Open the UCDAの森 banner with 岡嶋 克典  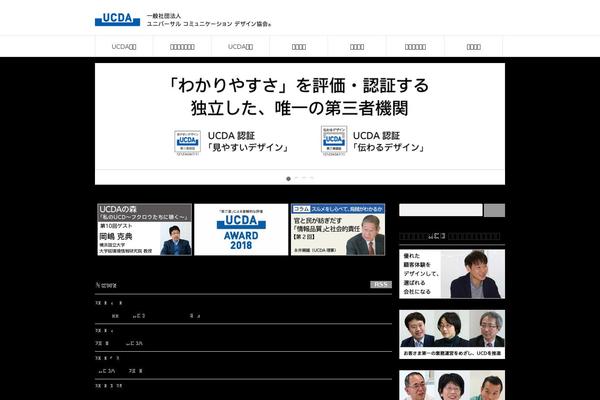144,229
